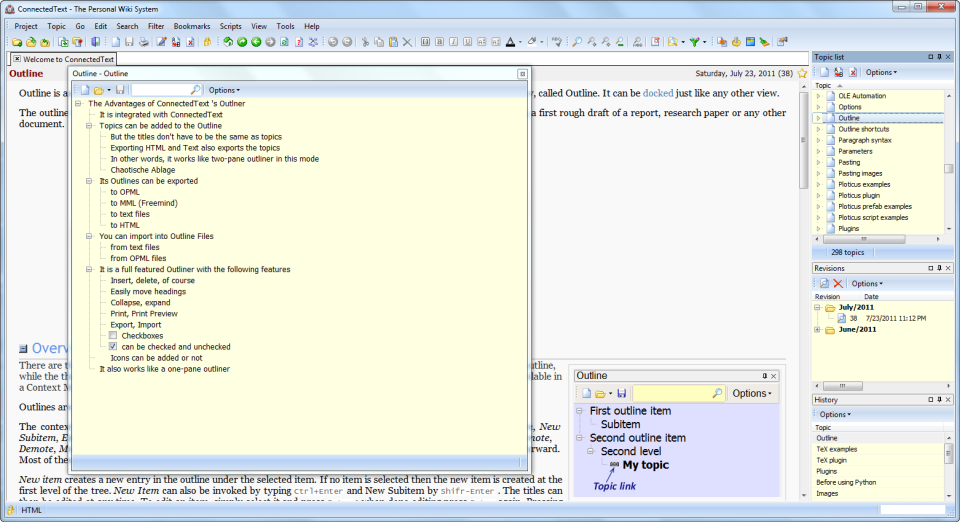Click New outline icon in Outline window
This screenshot has height=522, width=960.
[x=84, y=90]
